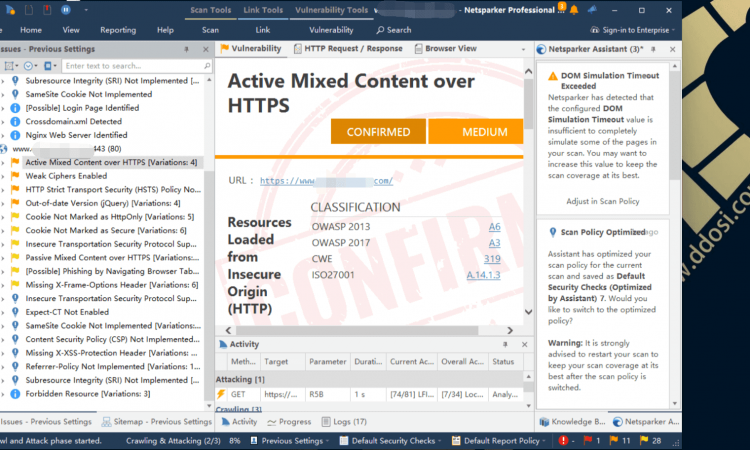Open the view tabs overflow dropdown arrow
Viewport: 750px width, 450px height.
523,49
